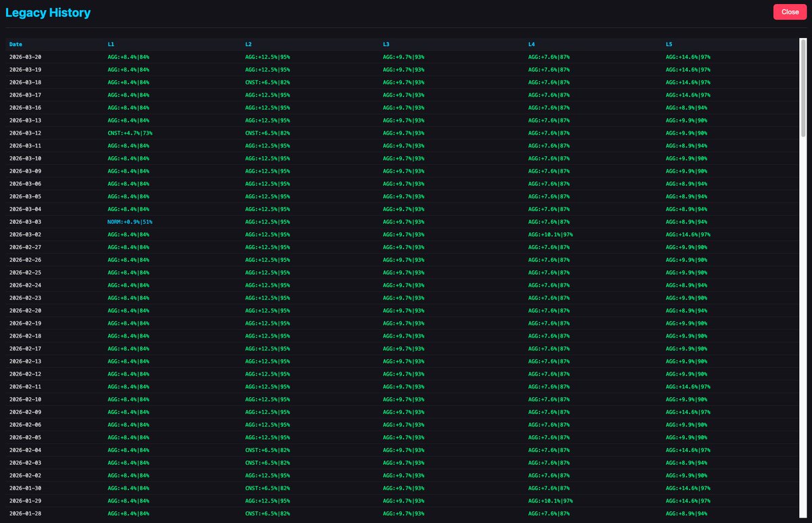Viewport: 812px width, 523px height.
Task: Click L5 AGG:+14.6%|97% on 2026-03-02 row
Action: click(x=688, y=234)
